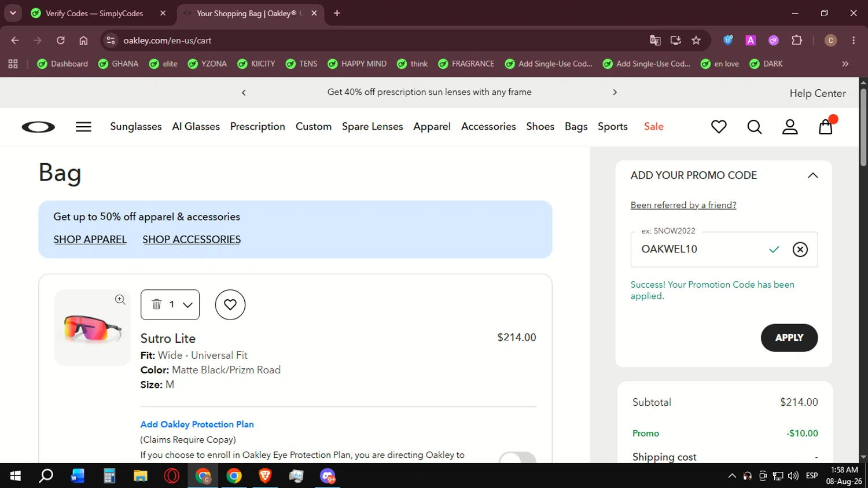Viewport: 868px width, 488px height.
Task: Go to the Sale section
Action: pyautogui.click(x=654, y=126)
